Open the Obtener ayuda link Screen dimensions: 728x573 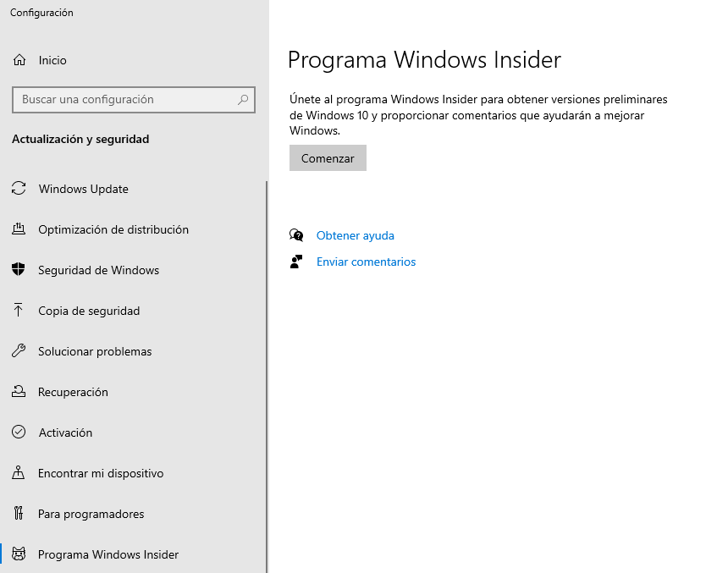355,235
